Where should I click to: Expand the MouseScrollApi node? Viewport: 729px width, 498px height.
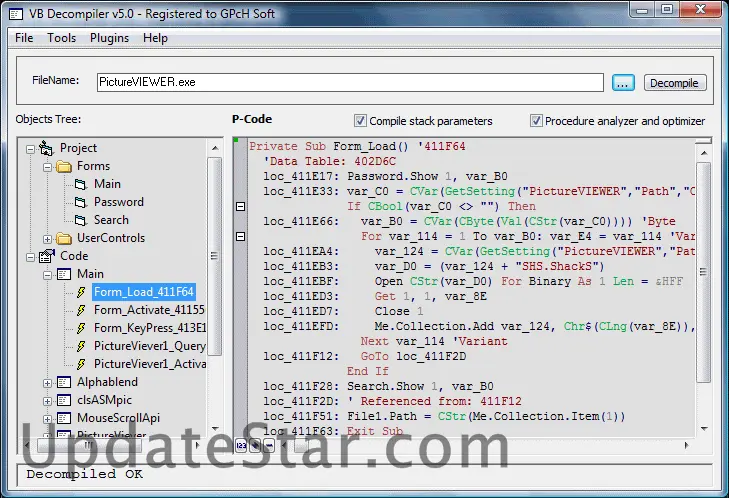pyautogui.click(x=47, y=419)
